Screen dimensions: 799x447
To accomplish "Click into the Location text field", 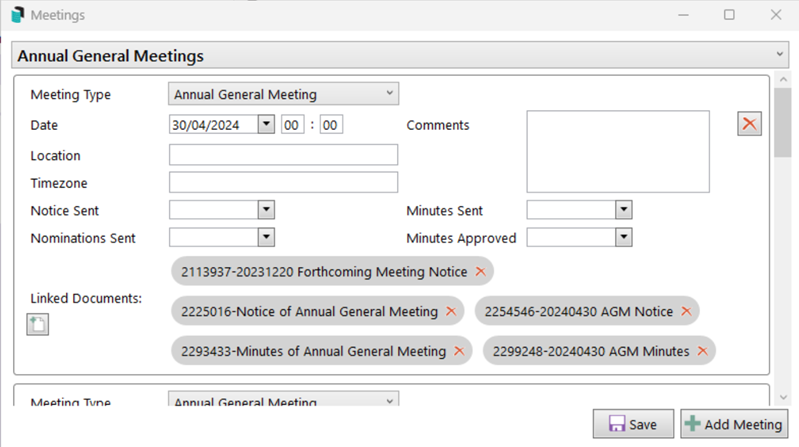I will [x=283, y=155].
